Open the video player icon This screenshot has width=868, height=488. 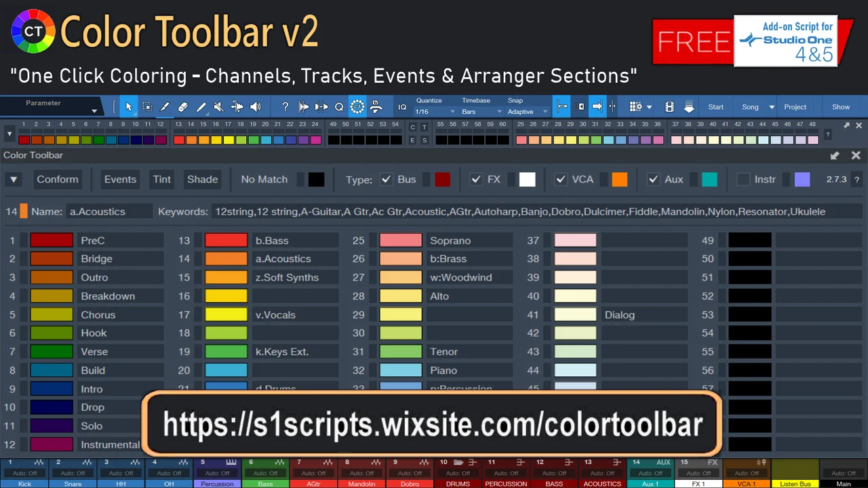[x=669, y=107]
